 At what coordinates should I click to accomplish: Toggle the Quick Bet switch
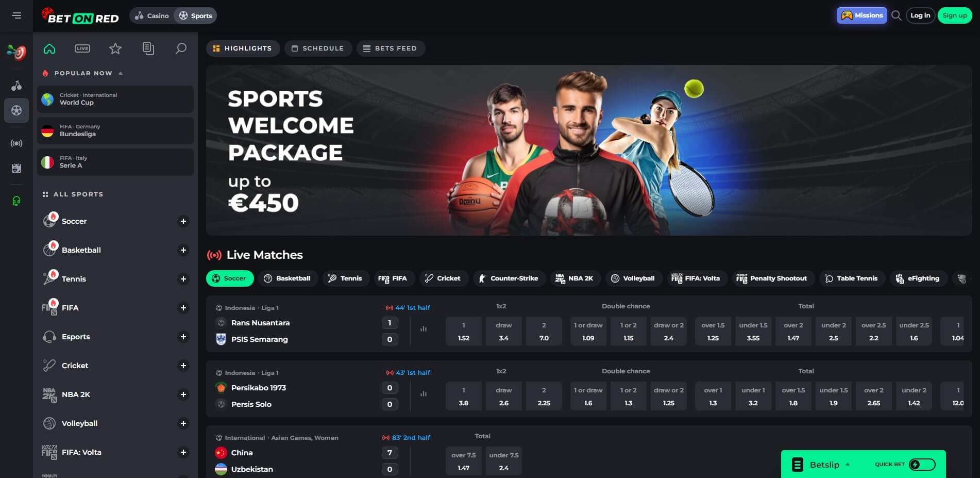pos(922,465)
